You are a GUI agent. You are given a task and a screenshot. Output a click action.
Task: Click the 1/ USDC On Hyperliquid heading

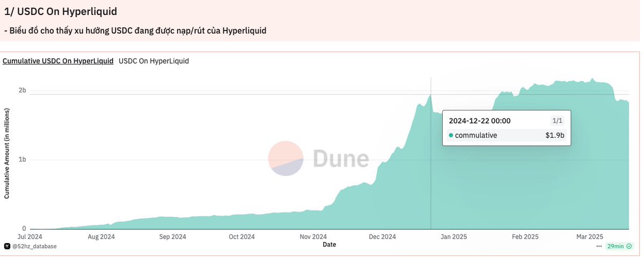pyautogui.click(x=61, y=11)
